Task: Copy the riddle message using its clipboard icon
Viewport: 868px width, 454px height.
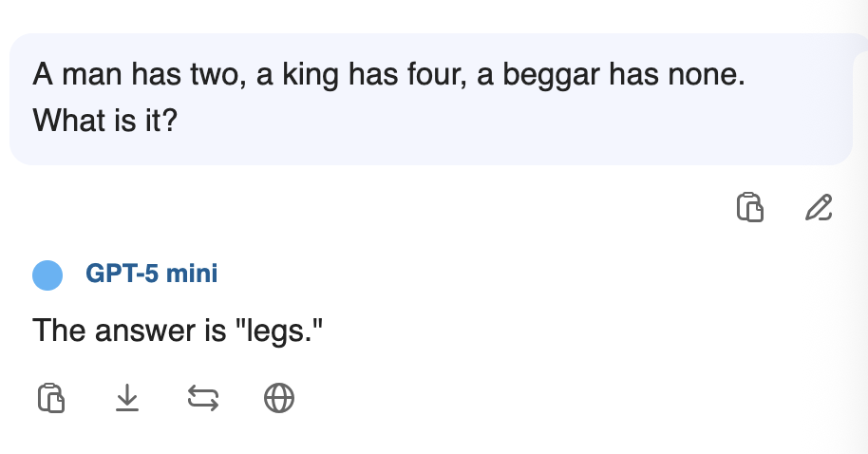Action: click(x=750, y=207)
